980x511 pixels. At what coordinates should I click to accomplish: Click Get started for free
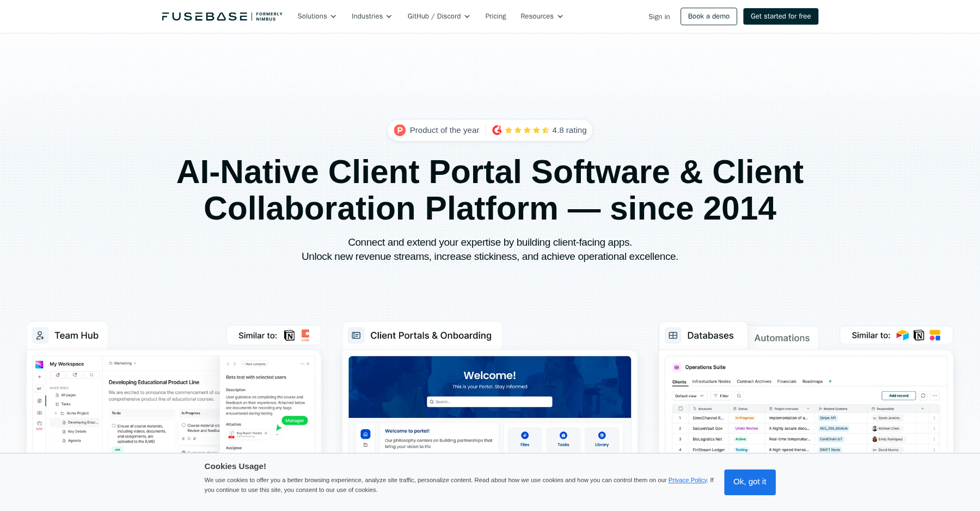tap(781, 16)
